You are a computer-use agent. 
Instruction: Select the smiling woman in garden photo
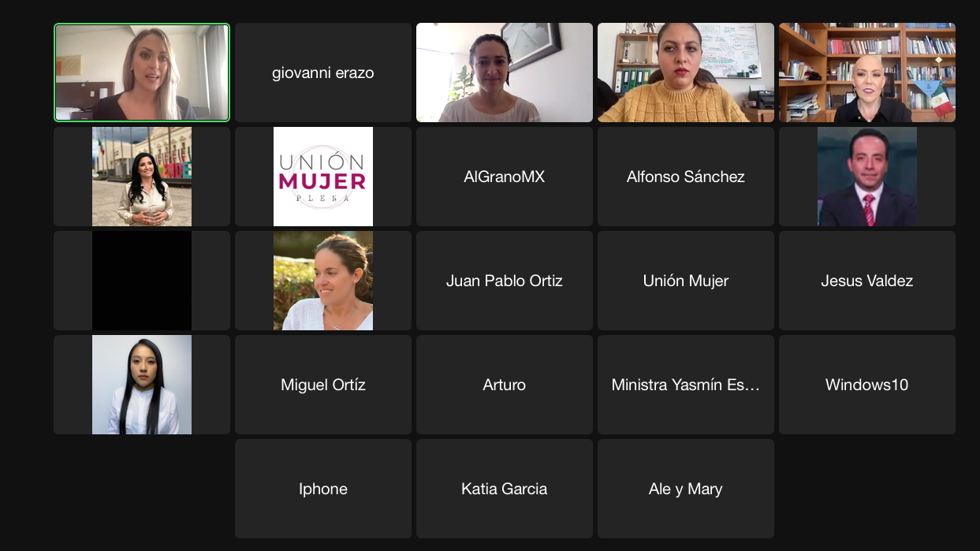(x=323, y=281)
